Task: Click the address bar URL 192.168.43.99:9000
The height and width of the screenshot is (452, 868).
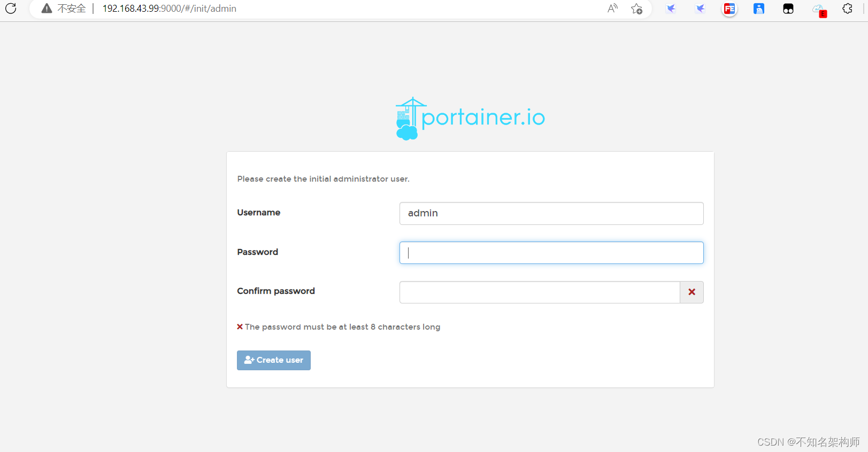Action: [170, 9]
